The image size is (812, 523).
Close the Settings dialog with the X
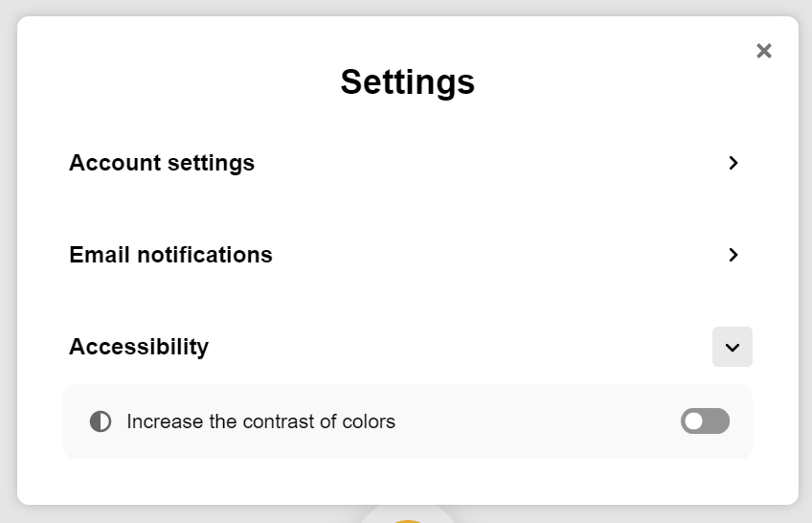[x=763, y=51]
